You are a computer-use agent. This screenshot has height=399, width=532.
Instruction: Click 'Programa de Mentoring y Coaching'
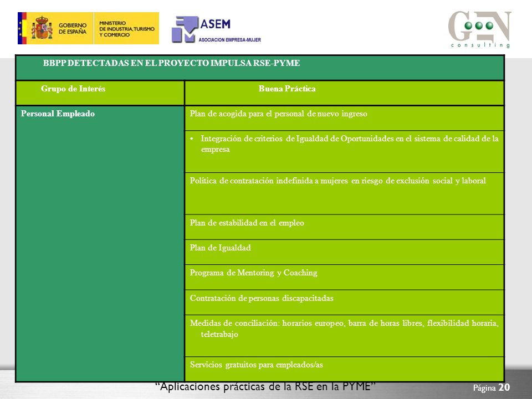click(x=253, y=273)
